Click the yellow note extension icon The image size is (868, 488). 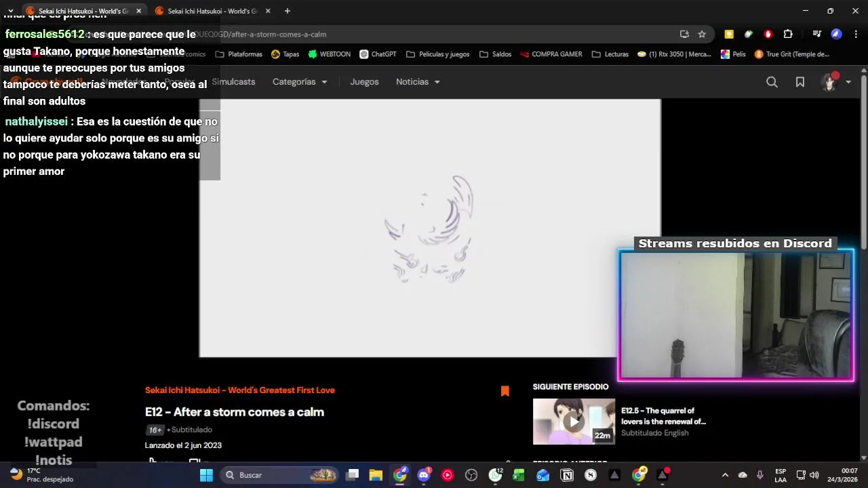click(x=729, y=34)
